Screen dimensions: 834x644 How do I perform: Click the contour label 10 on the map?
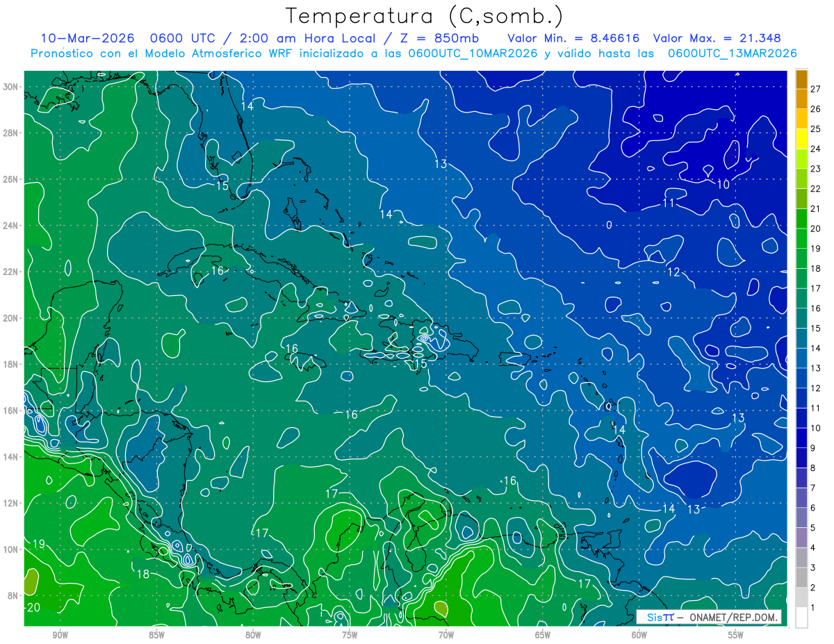[723, 184]
